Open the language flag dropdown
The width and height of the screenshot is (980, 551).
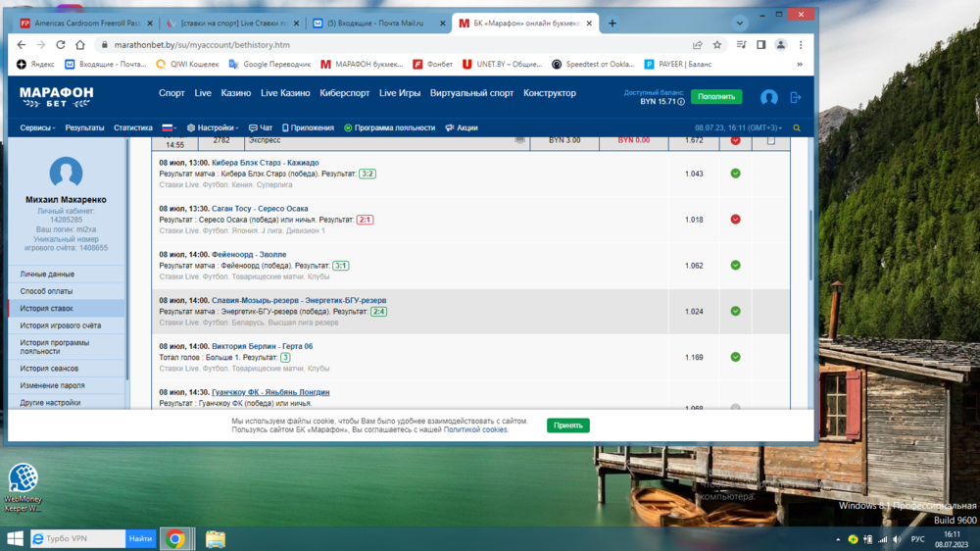(169, 128)
